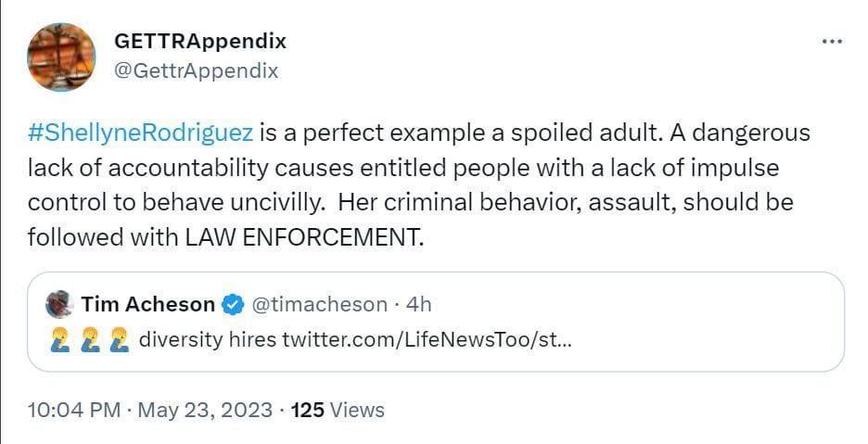Click the @timacheson handle

coord(320,304)
